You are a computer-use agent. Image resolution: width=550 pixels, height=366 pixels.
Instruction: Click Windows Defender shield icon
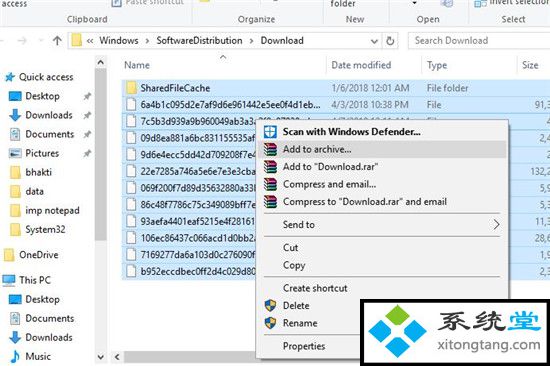[x=270, y=132]
